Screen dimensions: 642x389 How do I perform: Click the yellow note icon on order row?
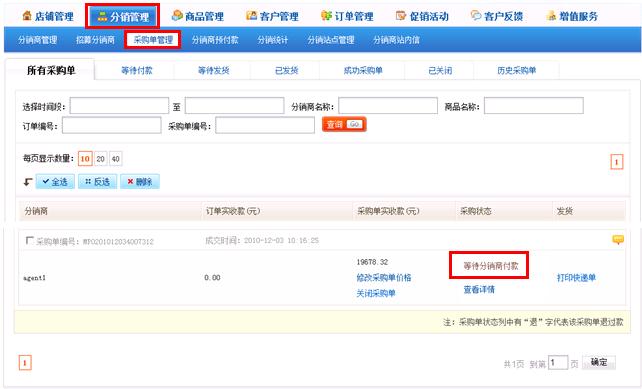pos(618,240)
